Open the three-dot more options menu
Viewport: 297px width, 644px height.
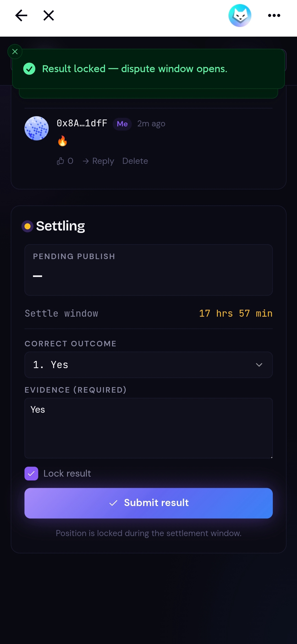click(x=274, y=15)
